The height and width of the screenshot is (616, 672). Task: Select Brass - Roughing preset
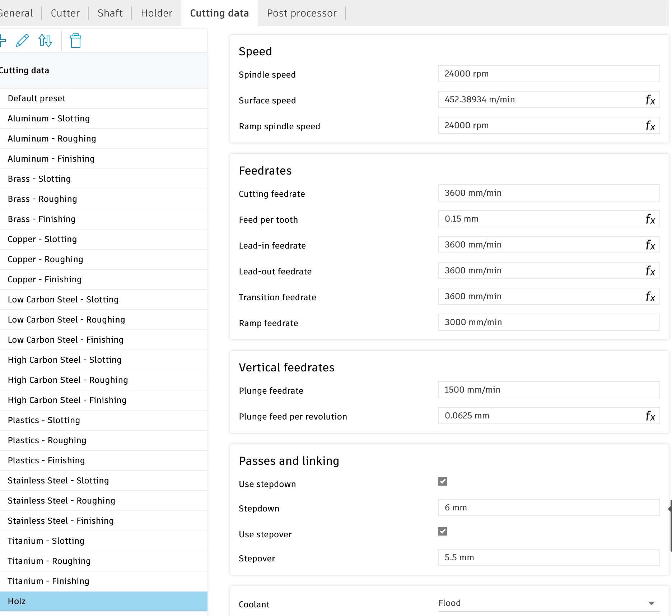click(x=104, y=199)
